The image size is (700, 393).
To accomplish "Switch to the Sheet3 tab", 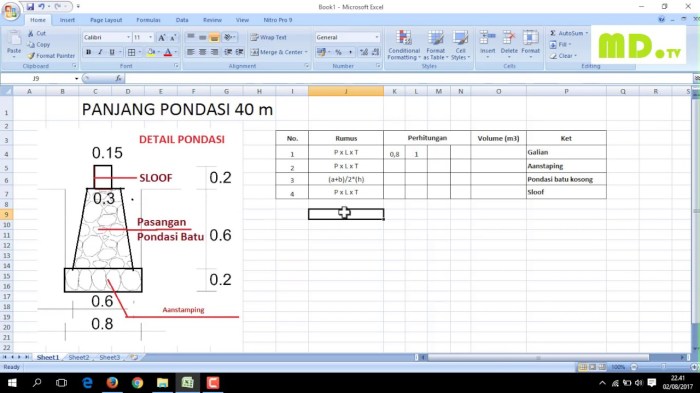I will click(109, 357).
